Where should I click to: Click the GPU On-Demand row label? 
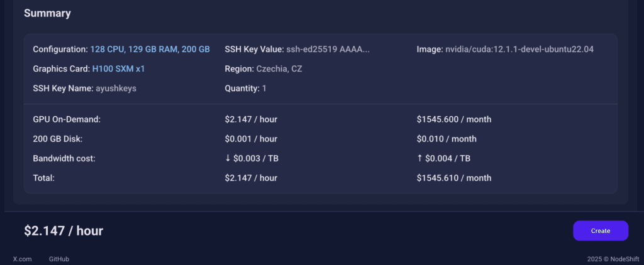(x=67, y=119)
